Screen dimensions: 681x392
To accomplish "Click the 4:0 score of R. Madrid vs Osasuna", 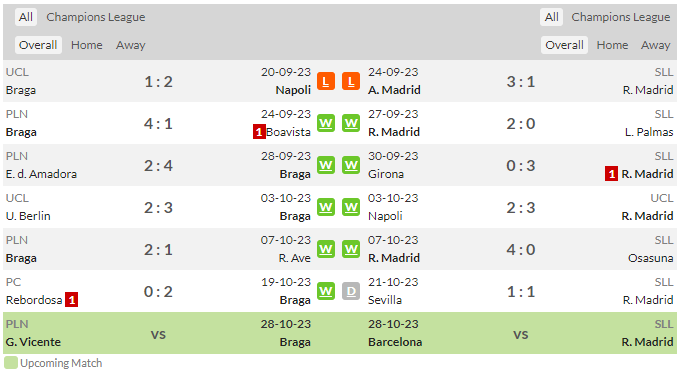I will [x=521, y=250].
